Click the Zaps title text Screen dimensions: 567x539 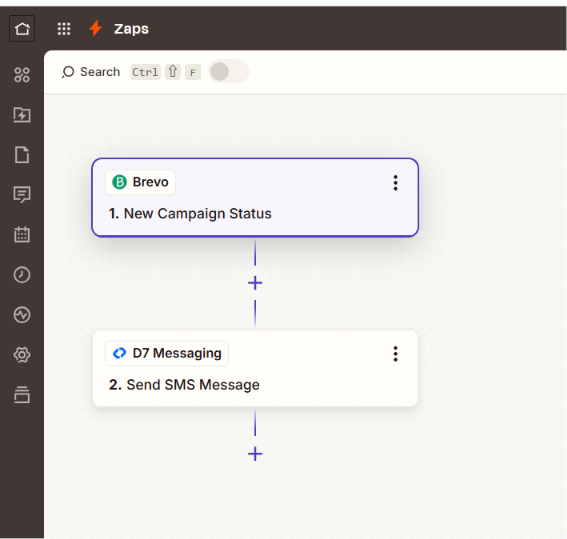pyautogui.click(x=131, y=29)
